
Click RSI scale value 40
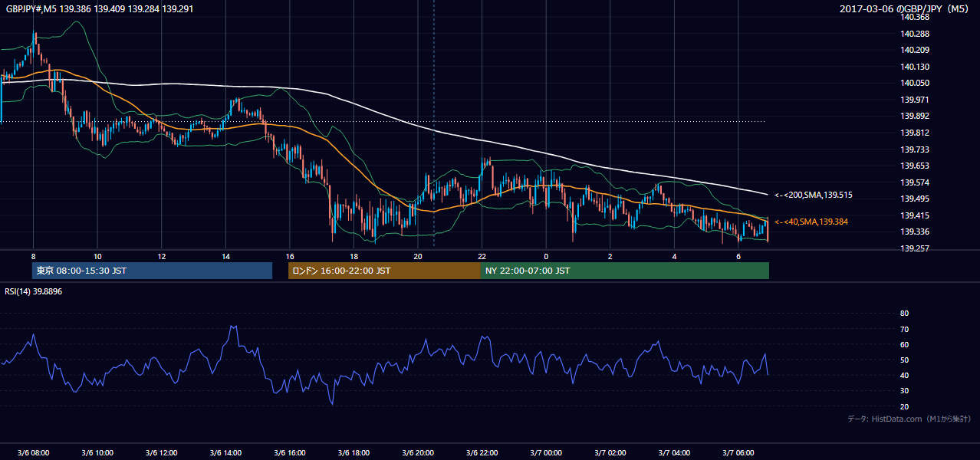[x=904, y=375]
